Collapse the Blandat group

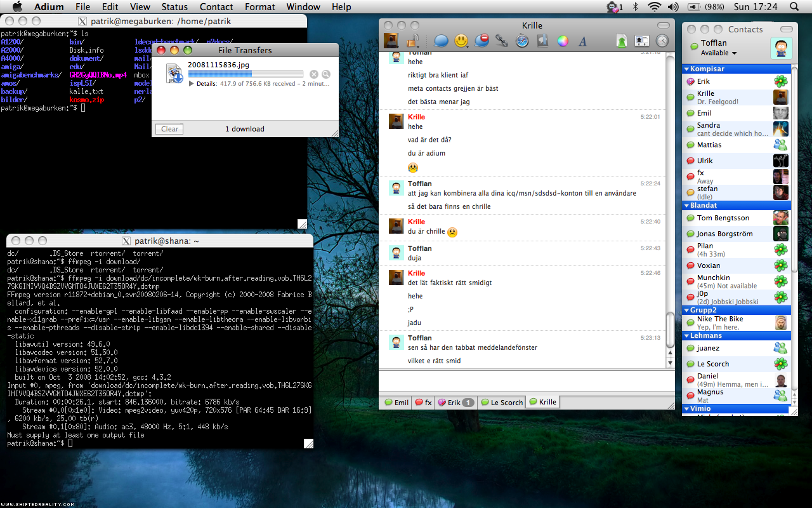(686, 205)
